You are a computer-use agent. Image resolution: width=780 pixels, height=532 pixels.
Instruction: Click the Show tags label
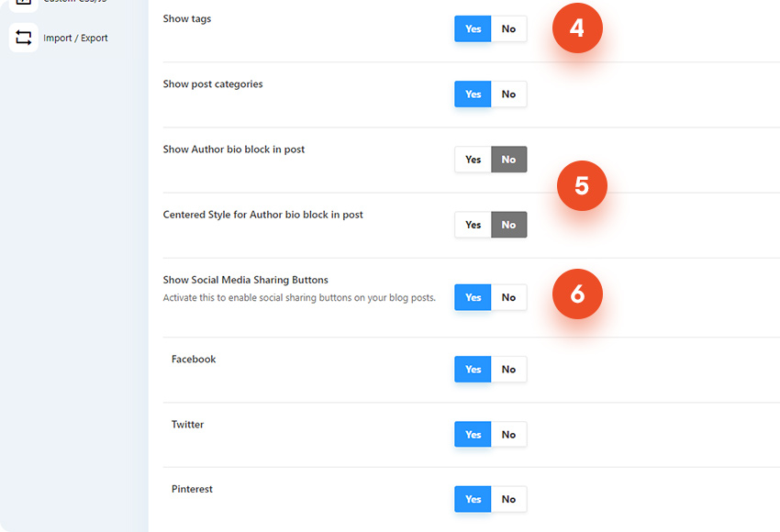click(x=187, y=19)
